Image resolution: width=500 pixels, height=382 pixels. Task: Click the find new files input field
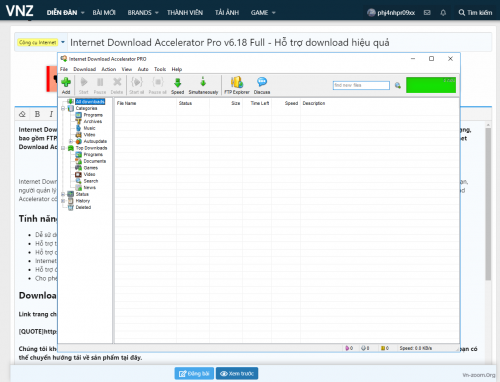tap(361, 85)
